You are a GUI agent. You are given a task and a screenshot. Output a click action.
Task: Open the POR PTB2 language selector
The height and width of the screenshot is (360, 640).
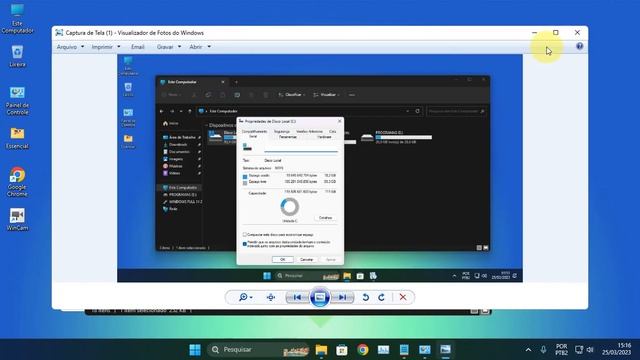tap(562, 350)
